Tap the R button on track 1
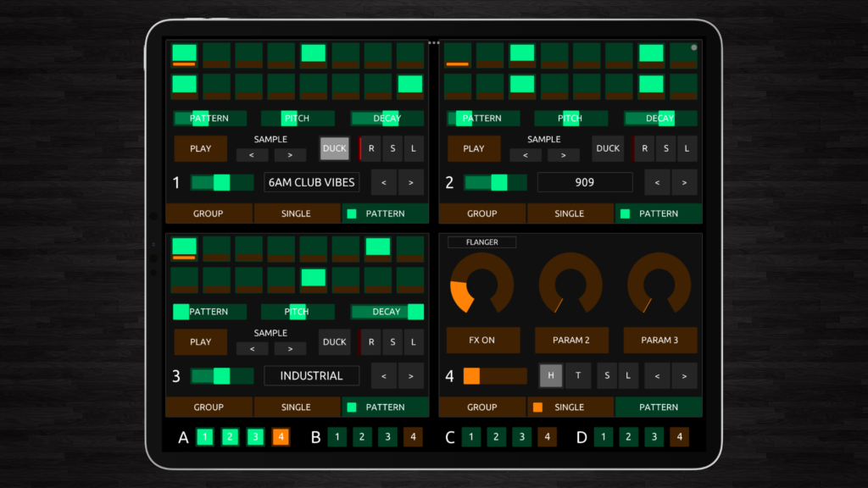This screenshot has height=488, width=868. tap(371, 148)
